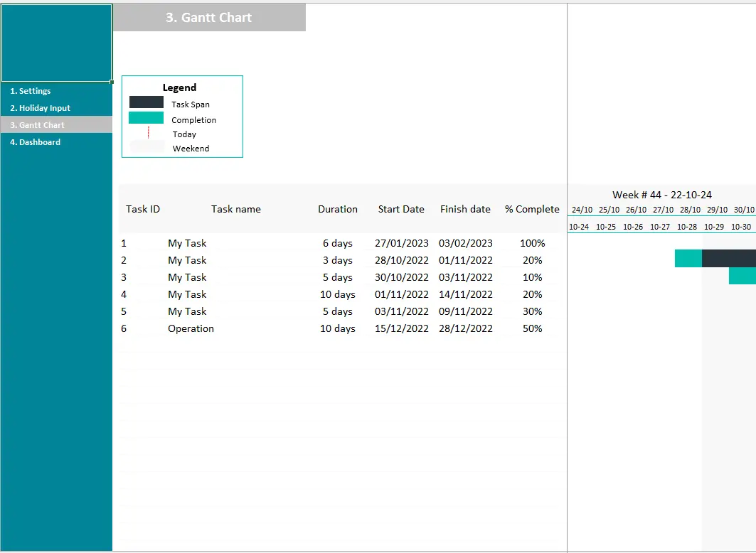Click the Legend heading text
756x553 pixels.
point(181,87)
